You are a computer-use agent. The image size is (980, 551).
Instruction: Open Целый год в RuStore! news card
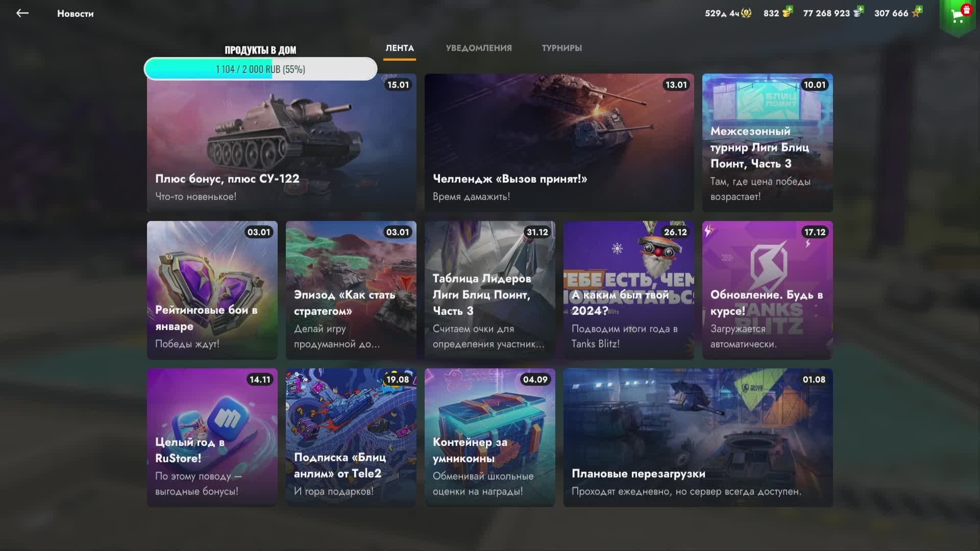tap(212, 438)
